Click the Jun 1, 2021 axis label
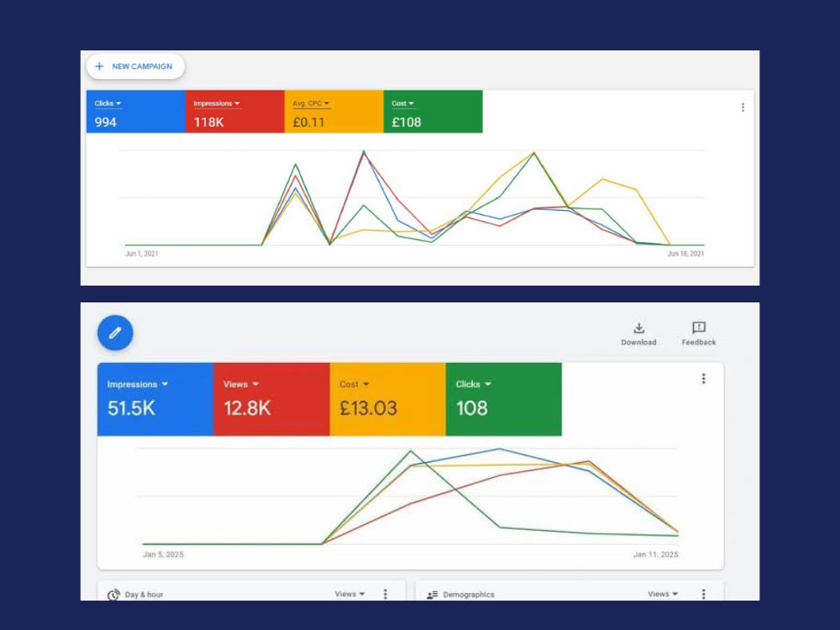The height and width of the screenshot is (630, 840). pyautogui.click(x=141, y=254)
